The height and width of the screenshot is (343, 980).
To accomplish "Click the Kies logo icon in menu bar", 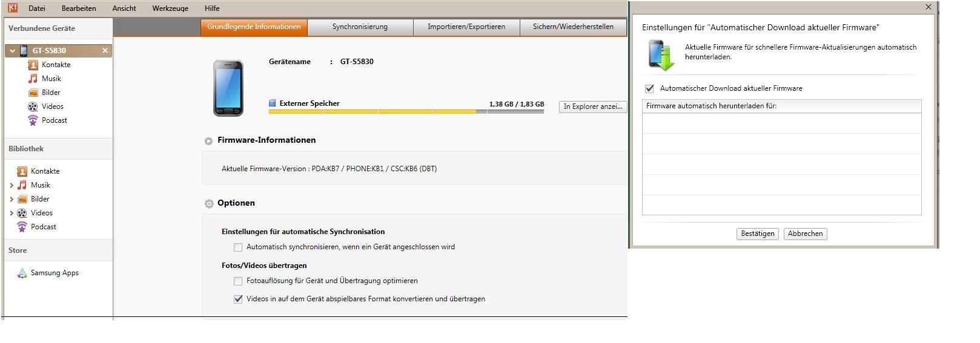I will click(13, 8).
